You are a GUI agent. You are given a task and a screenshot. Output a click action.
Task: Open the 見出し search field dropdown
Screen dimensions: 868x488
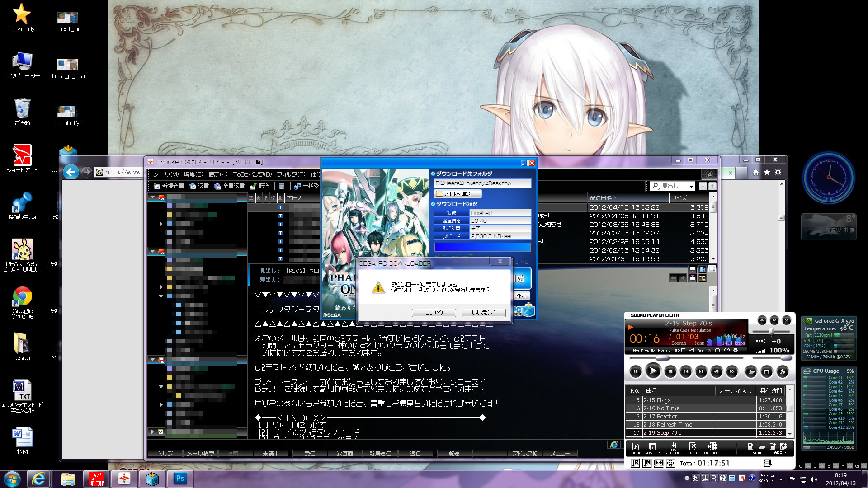click(691, 187)
